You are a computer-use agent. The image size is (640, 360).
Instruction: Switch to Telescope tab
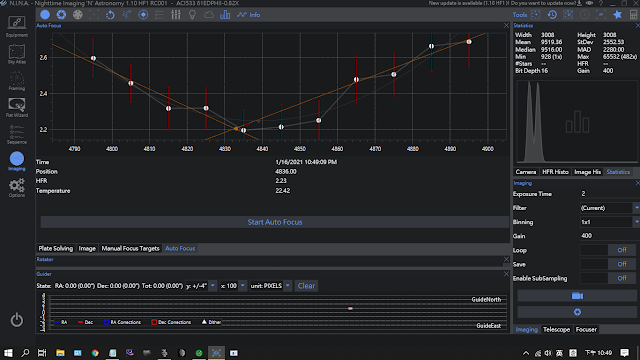[x=556, y=329]
